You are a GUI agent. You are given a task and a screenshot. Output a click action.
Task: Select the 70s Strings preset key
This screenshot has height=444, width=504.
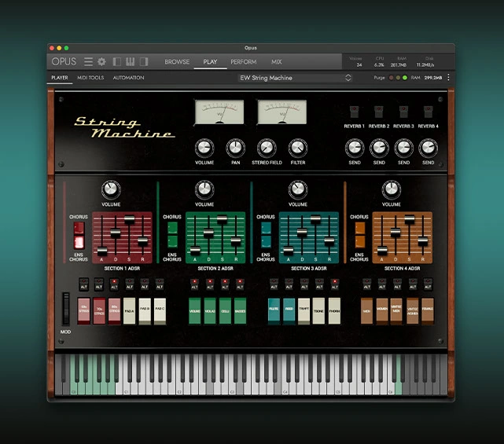coord(99,310)
